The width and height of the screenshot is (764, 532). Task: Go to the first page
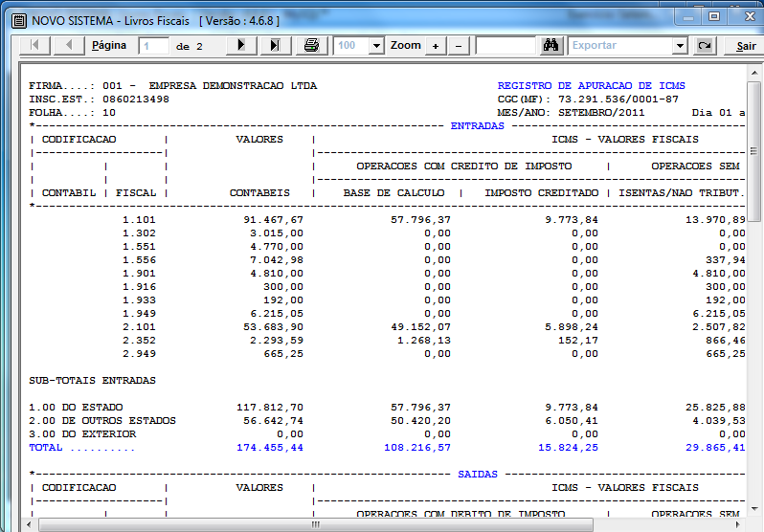pyautogui.click(x=34, y=46)
